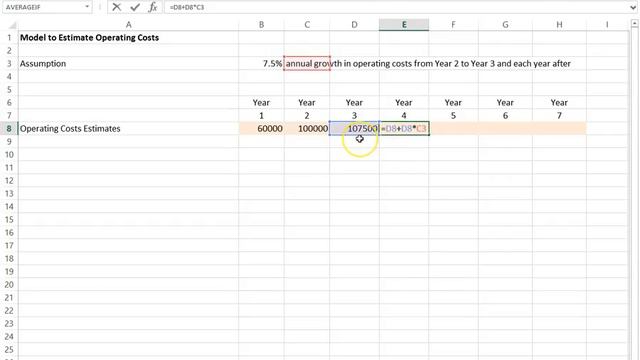
Task: Click the 'annual growth in operating costs' cell
Action: [x=307, y=64]
